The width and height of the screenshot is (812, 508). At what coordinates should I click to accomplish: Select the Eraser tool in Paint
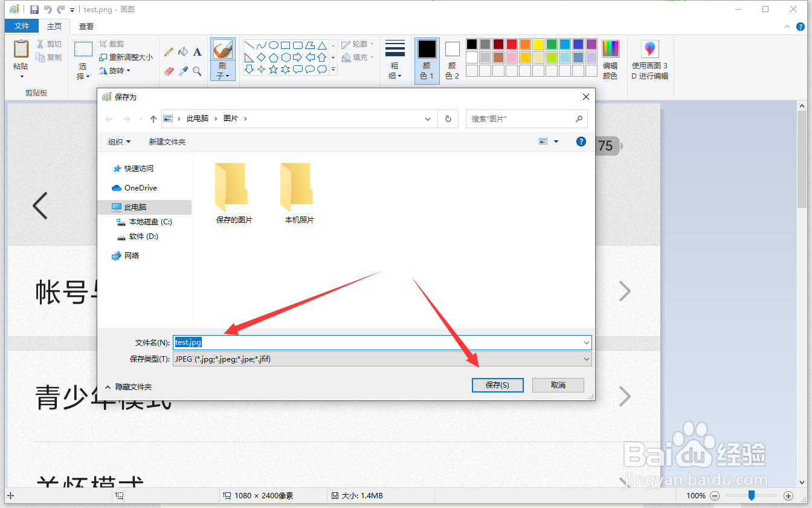pyautogui.click(x=169, y=71)
